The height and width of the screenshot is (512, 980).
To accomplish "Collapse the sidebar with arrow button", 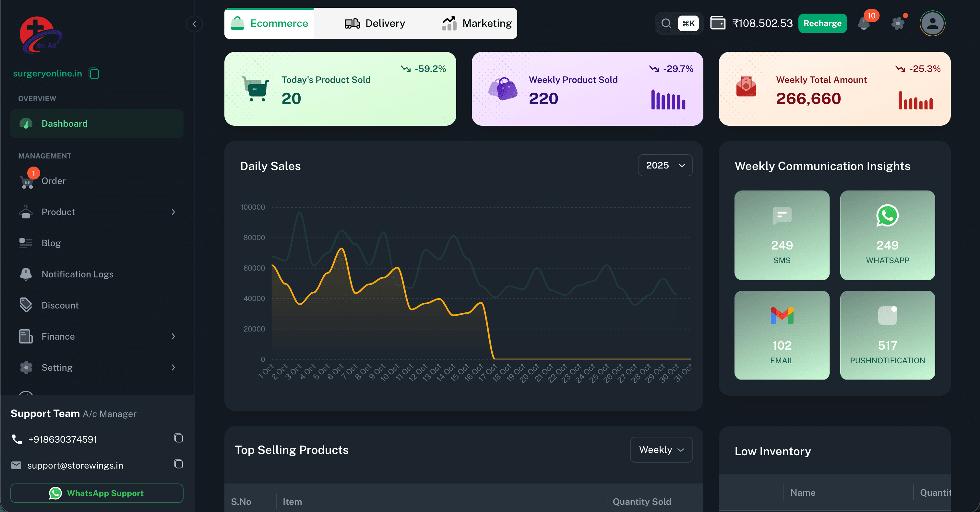I will 194,24.
